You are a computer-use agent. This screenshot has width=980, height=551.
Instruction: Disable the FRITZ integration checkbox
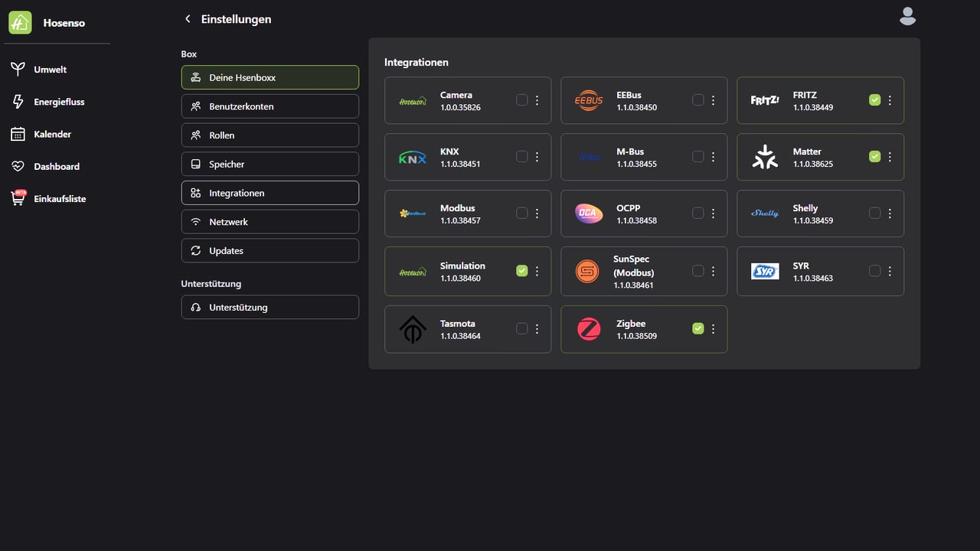click(x=875, y=100)
